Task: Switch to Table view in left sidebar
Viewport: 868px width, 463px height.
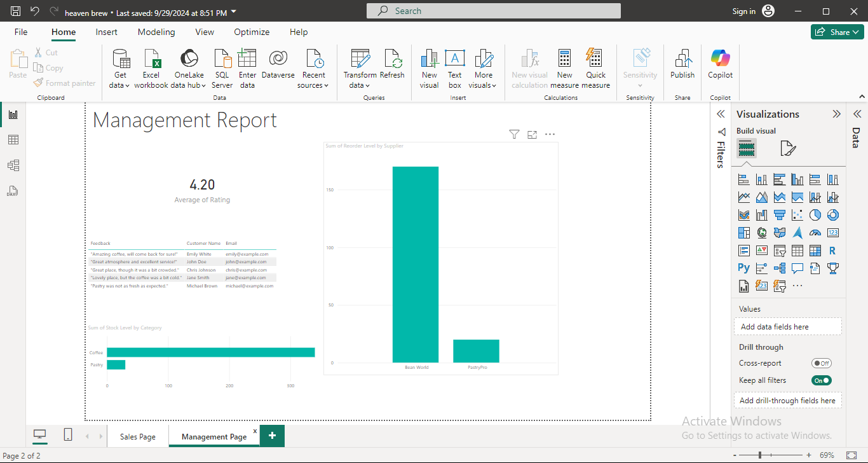Action: pos(13,140)
